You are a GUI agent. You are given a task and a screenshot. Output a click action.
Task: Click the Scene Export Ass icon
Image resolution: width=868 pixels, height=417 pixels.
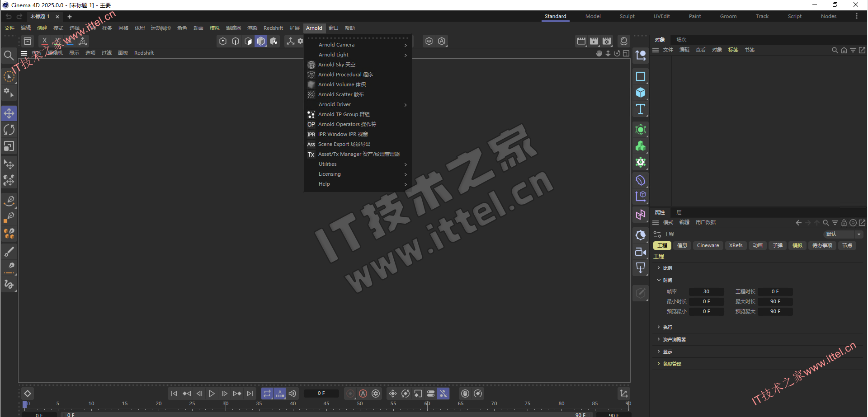311,144
